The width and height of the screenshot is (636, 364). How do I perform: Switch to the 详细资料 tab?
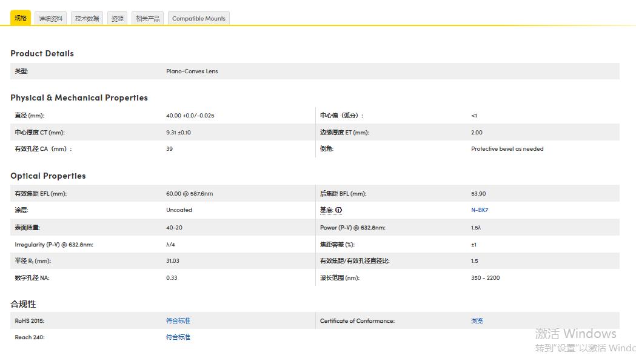tap(51, 19)
